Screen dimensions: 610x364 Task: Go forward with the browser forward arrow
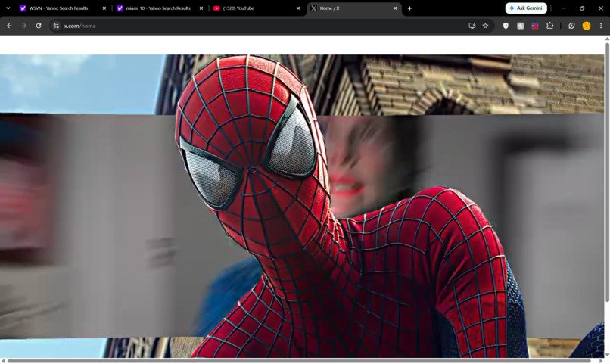(23, 26)
